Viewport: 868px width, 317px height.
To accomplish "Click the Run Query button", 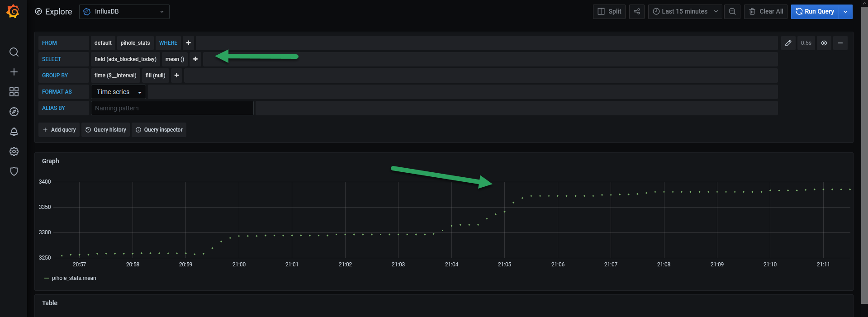I will [815, 12].
